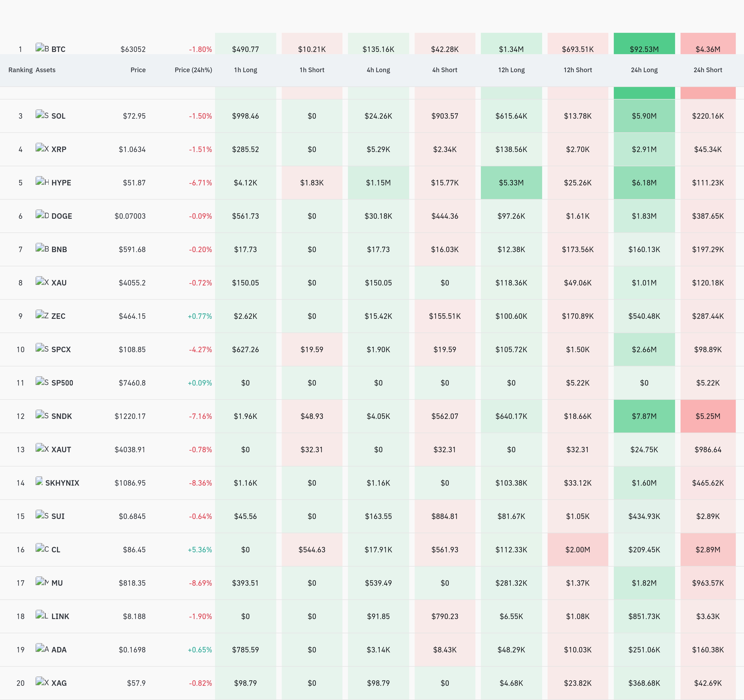Image resolution: width=744 pixels, height=700 pixels.
Task: Sort by the Assets column header
Action: pyautogui.click(x=46, y=70)
